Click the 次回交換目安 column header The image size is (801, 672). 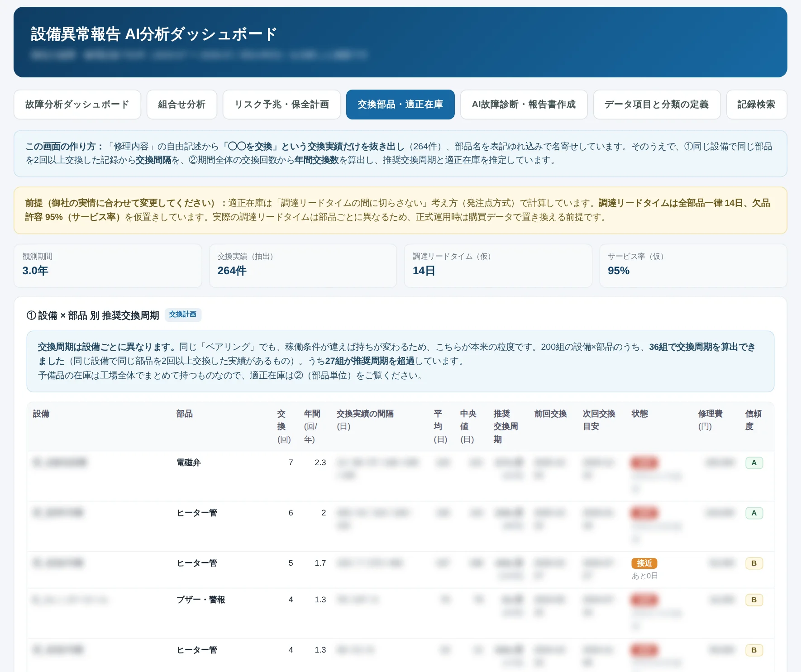click(x=599, y=420)
